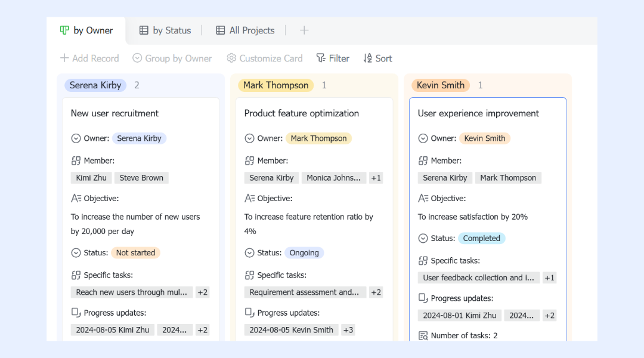
Task: Click Objective text icon in Product feature optimization card
Action: pyautogui.click(x=249, y=199)
